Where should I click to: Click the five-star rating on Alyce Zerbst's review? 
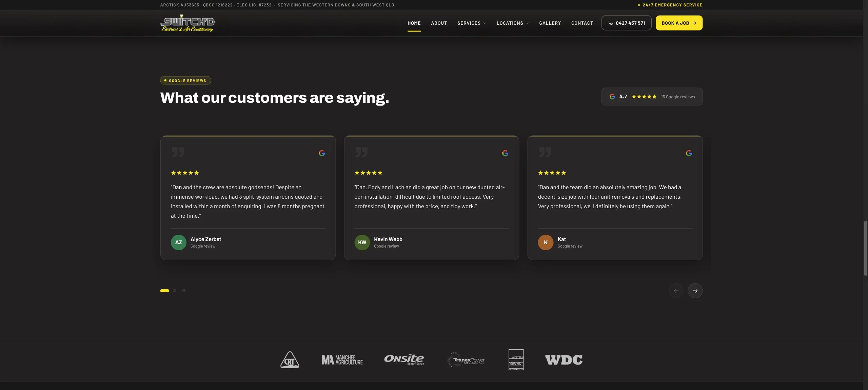click(185, 173)
